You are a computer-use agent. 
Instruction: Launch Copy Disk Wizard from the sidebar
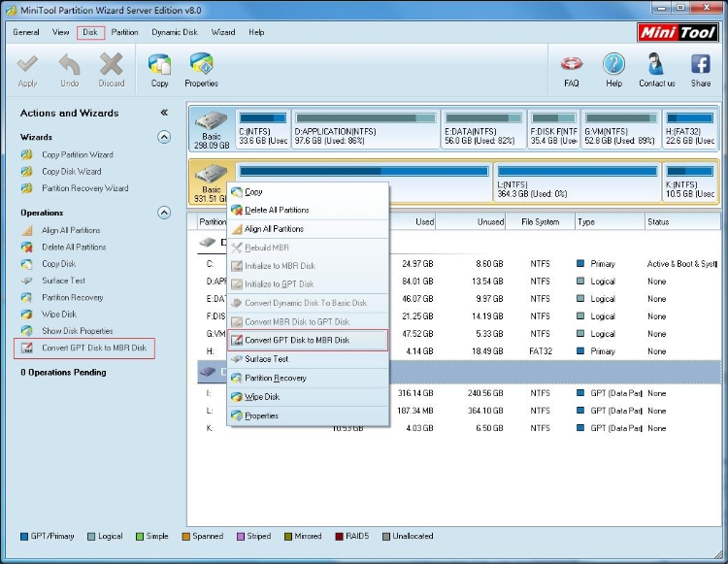click(x=72, y=171)
